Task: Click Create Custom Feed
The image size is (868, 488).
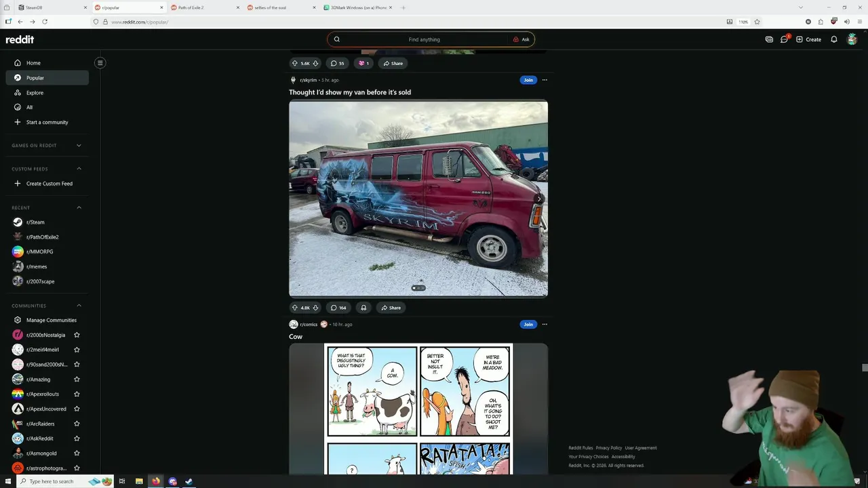Action: pos(47,184)
